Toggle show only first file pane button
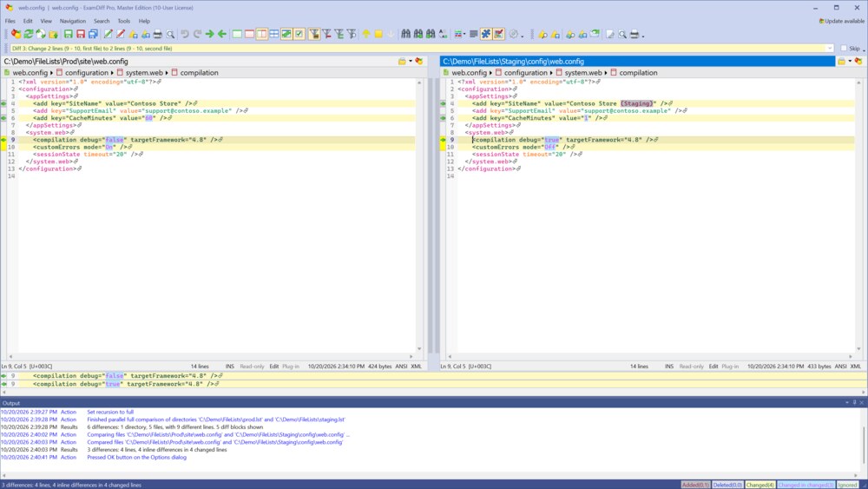 (x=237, y=35)
